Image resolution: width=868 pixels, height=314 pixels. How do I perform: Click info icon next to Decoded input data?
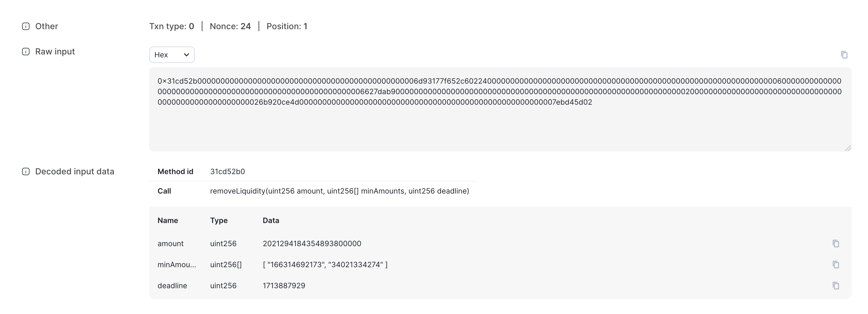click(x=26, y=171)
